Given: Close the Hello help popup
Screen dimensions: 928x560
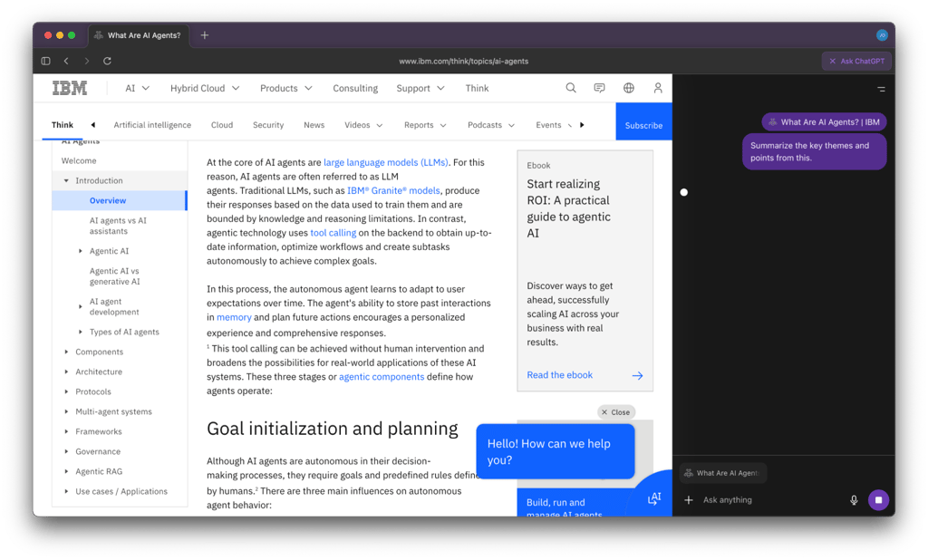Looking at the screenshot, I should click(x=615, y=412).
